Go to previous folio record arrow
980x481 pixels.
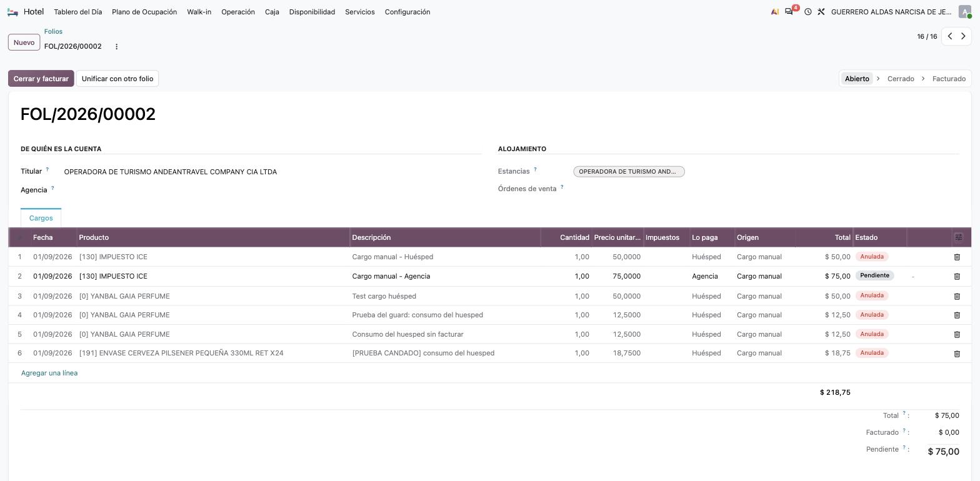949,36
